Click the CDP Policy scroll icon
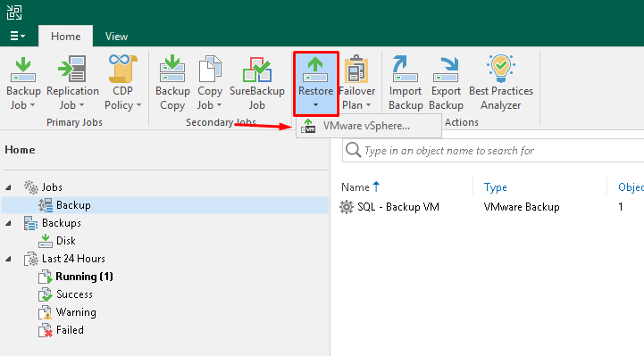The width and height of the screenshot is (644, 356). [x=122, y=69]
